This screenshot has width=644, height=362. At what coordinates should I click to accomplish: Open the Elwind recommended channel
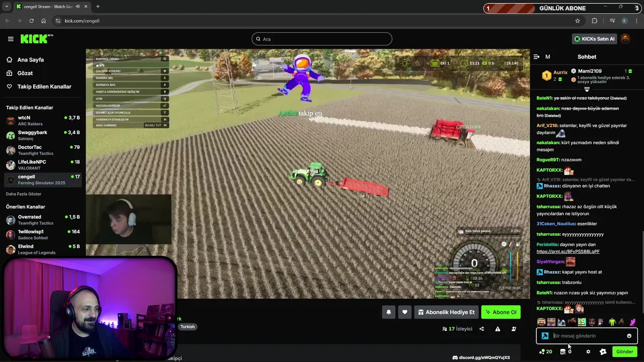tap(43, 249)
